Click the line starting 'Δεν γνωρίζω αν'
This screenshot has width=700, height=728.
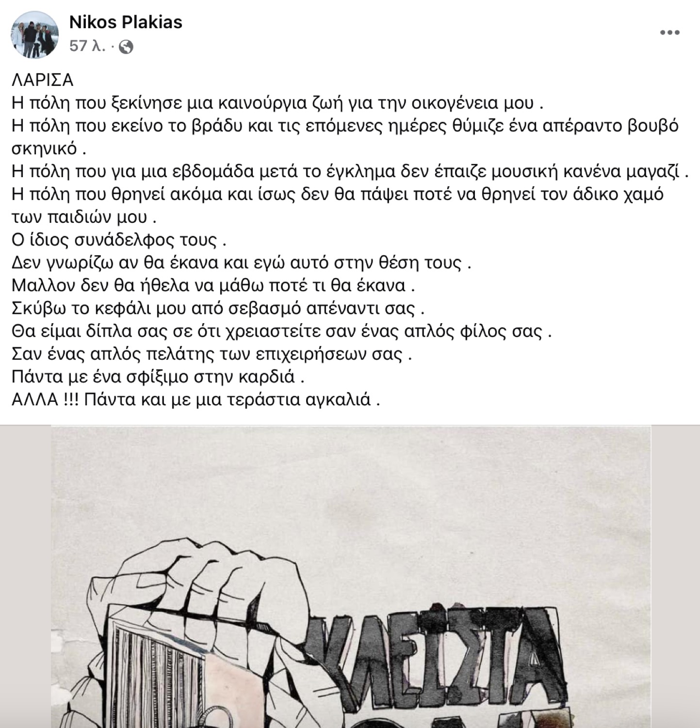tap(242, 263)
